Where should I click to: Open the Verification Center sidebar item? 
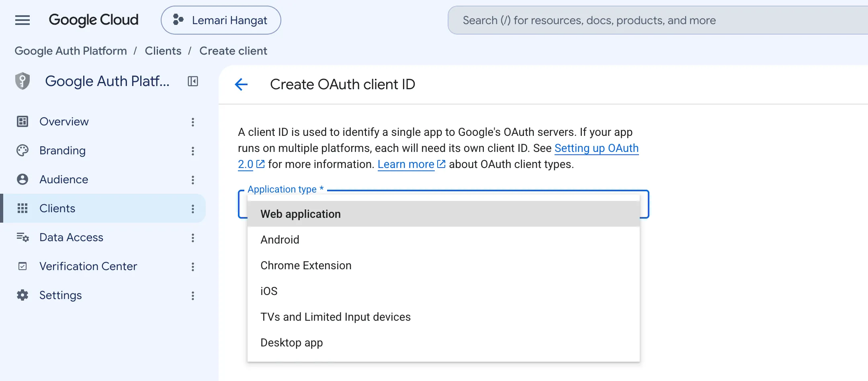click(x=103, y=266)
